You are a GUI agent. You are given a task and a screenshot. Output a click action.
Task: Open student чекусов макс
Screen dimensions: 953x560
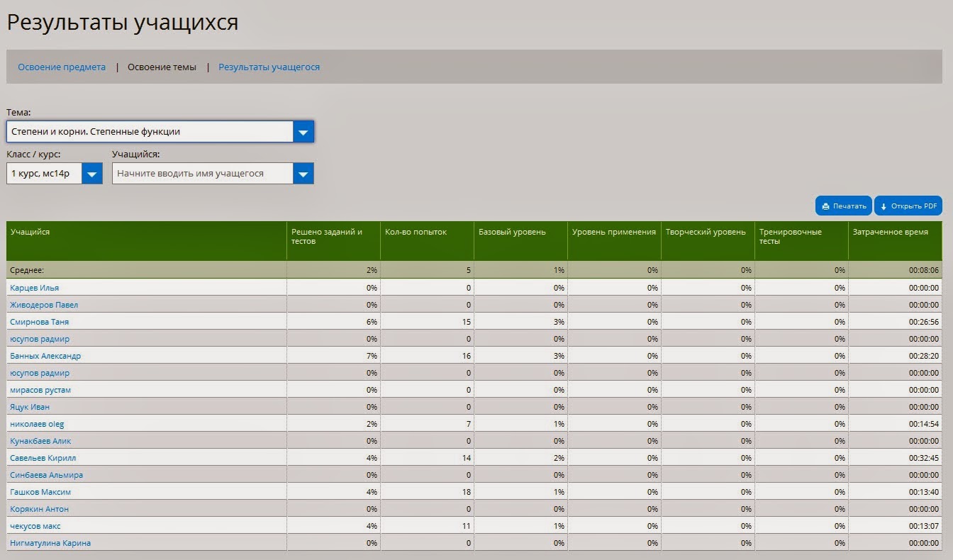[x=35, y=526]
